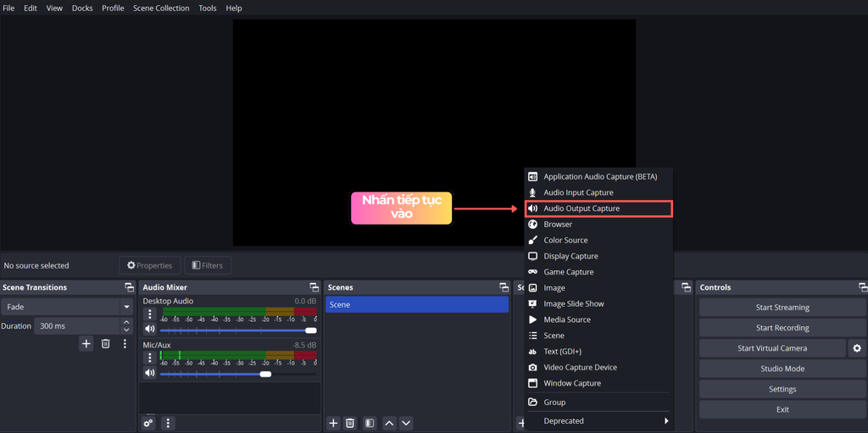Click the Start Streaming button
This screenshot has height=433, width=868.
[782, 308]
